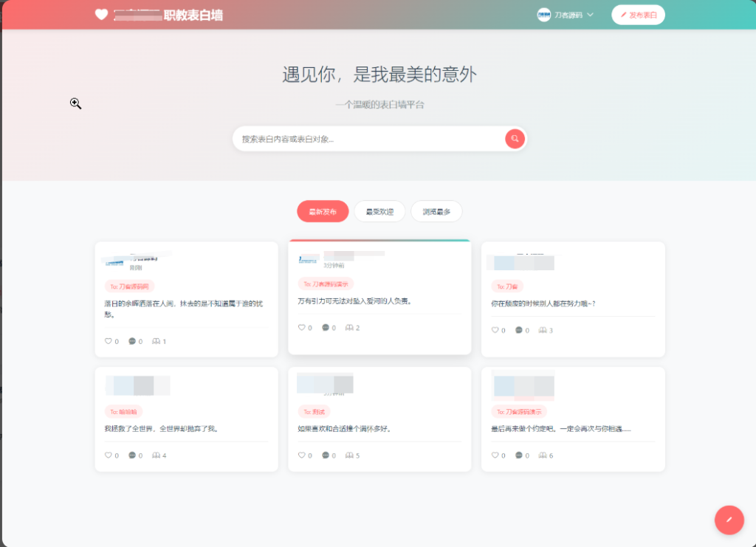Like the 你在颓废的时候 confession

[x=495, y=331]
